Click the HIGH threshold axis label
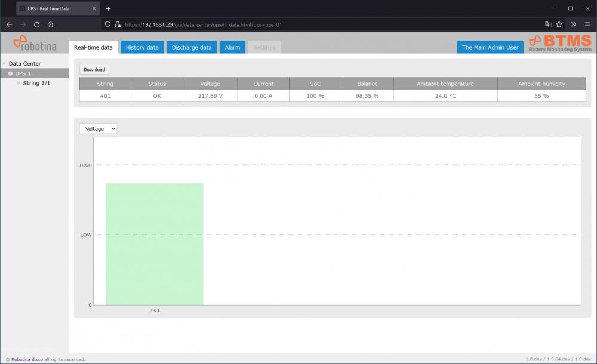The image size is (597, 364). (x=85, y=165)
